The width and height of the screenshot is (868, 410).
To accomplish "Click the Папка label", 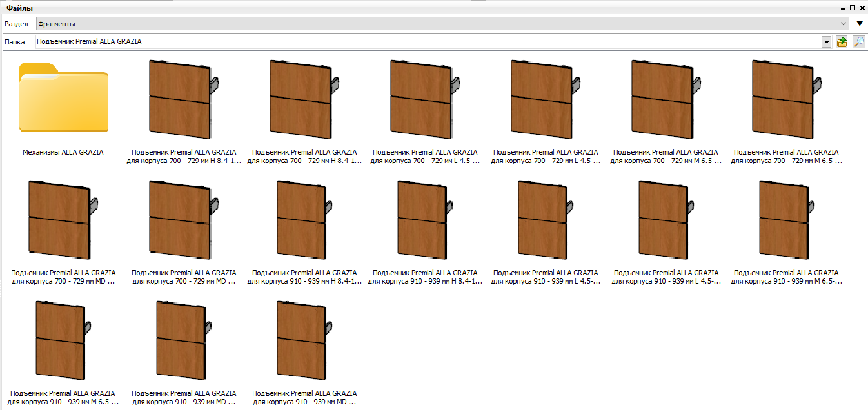I will pyautogui.click(x=15, y=42).
